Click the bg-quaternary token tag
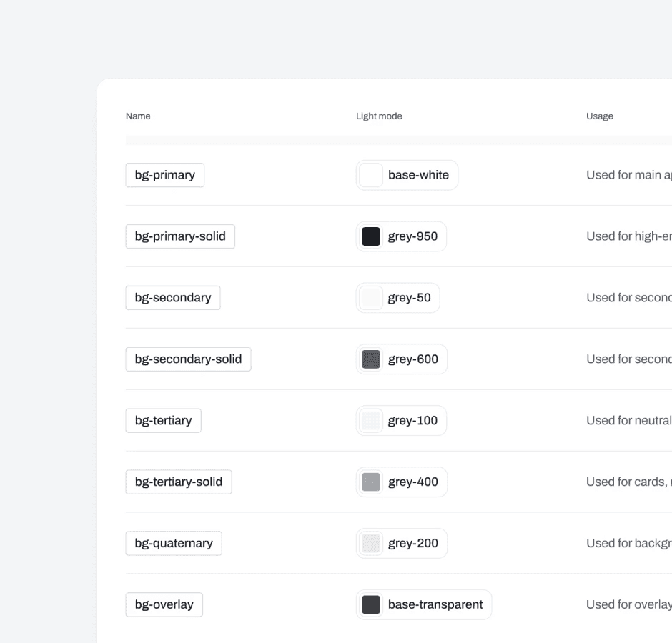 (174, 543)
